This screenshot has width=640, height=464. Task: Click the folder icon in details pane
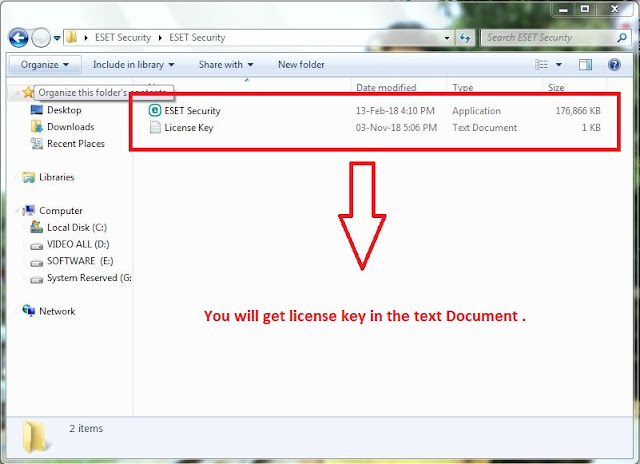coord(37,437)
